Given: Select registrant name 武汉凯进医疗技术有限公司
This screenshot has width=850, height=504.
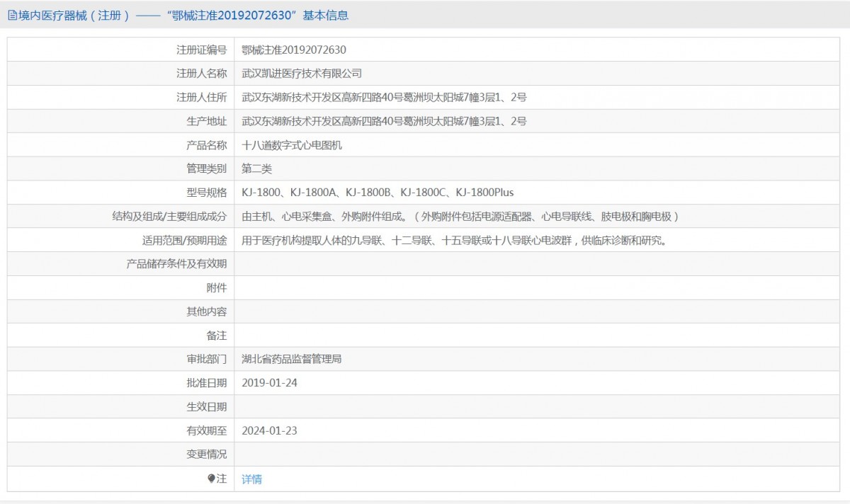Looking at the screenshot, I should point(302,74).
